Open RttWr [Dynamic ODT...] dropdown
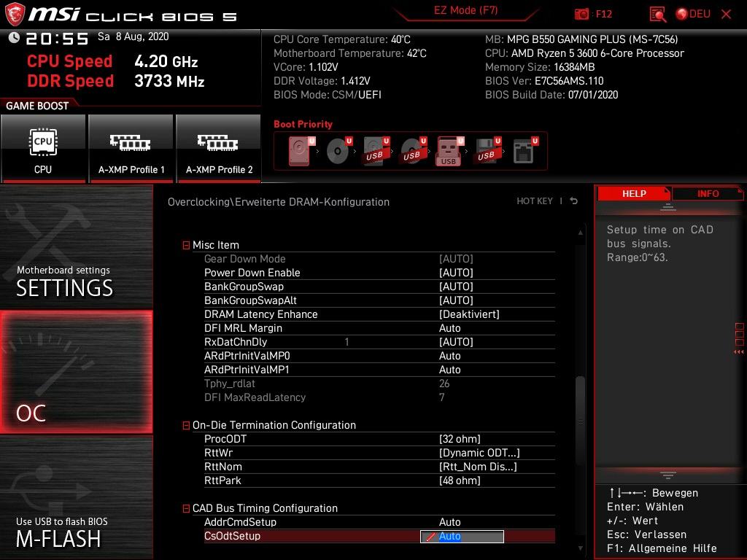 coord(479,453)
